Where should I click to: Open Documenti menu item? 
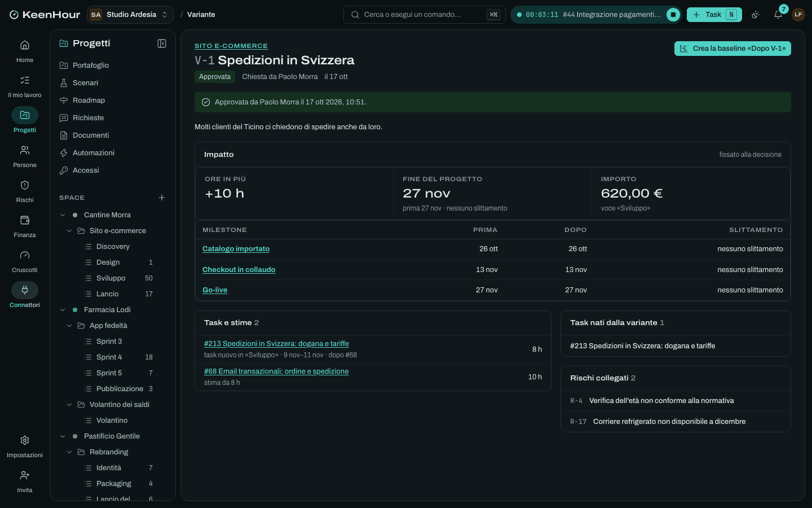pos(113,135)
